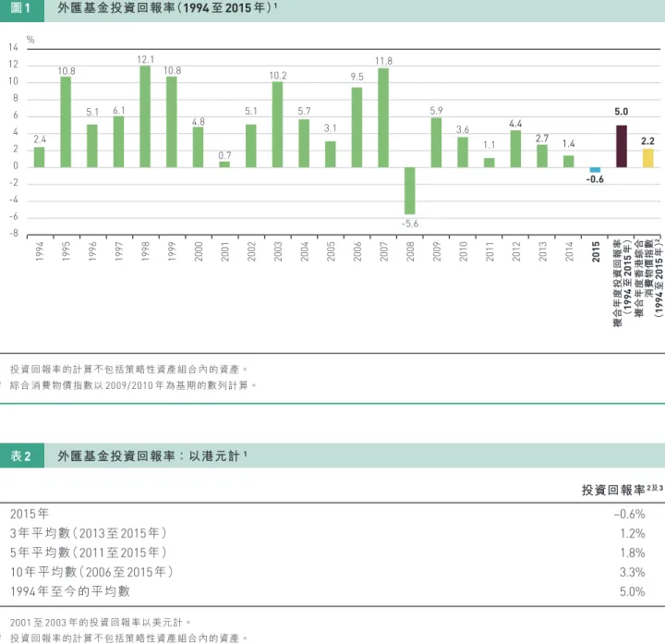Select the dark maroon compound return bar
The width and height of the screenshot is (665, 644).
coord(622,146)
